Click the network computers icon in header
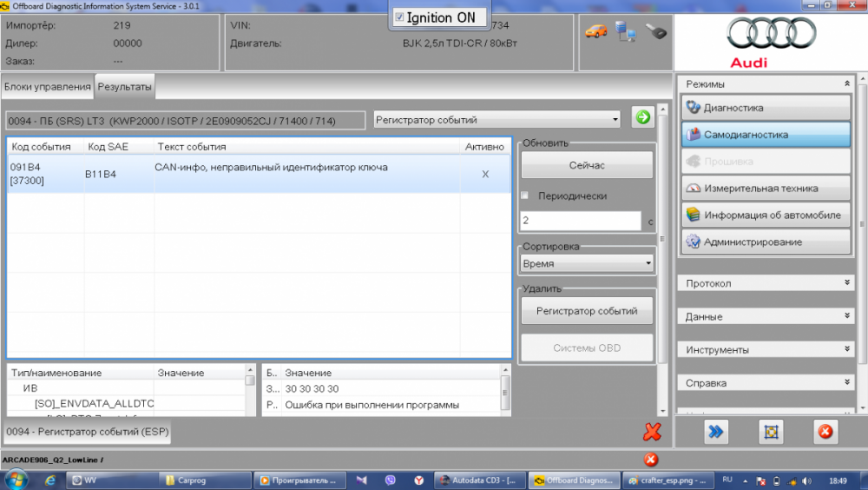Viewport: 868px width, 490px height. tap(626, 31)
